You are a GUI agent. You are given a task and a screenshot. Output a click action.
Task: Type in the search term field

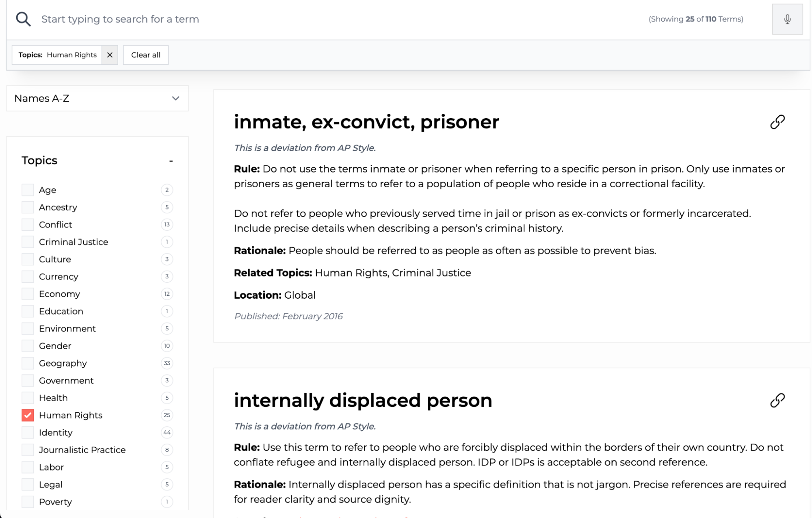[x=325, y=19]
